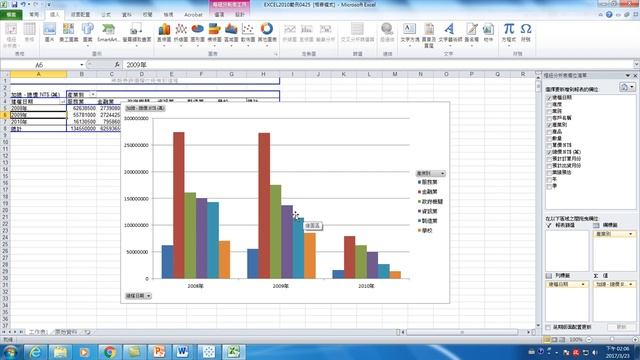Switch to Page Layout view in status bar
The image size is (640, 360).
tap(555, 340)
